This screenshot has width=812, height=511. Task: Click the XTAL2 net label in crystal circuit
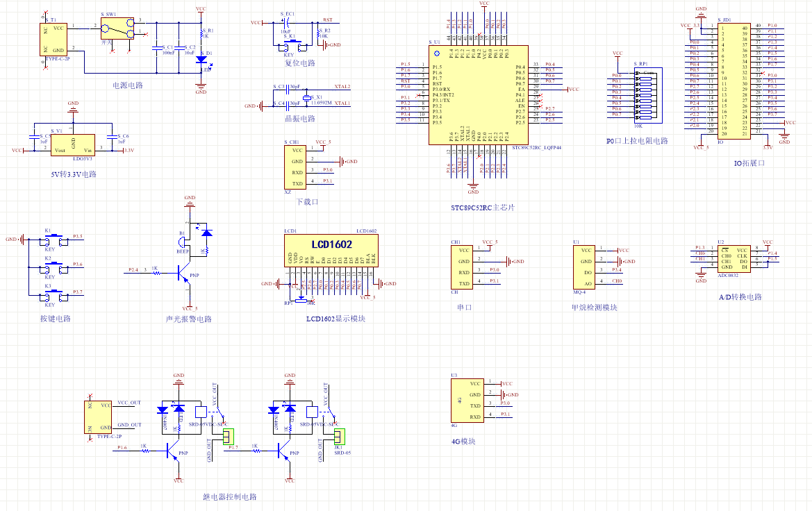342,87
